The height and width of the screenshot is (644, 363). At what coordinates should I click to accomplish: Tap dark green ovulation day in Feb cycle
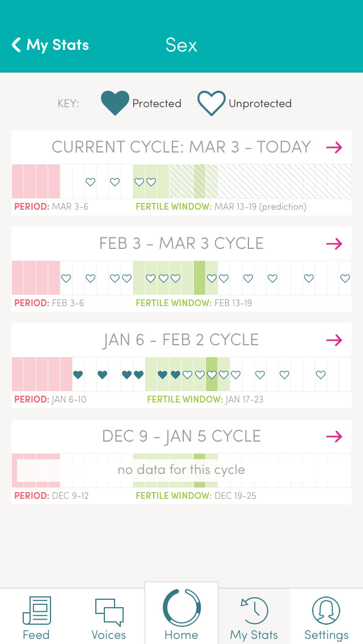tap(199, 278)
